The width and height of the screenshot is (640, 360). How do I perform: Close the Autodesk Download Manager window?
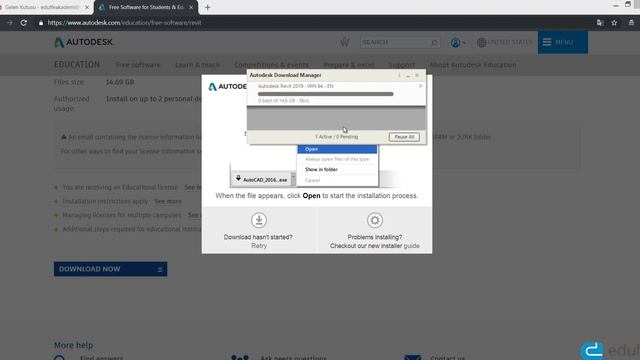[x=417, y=76]
